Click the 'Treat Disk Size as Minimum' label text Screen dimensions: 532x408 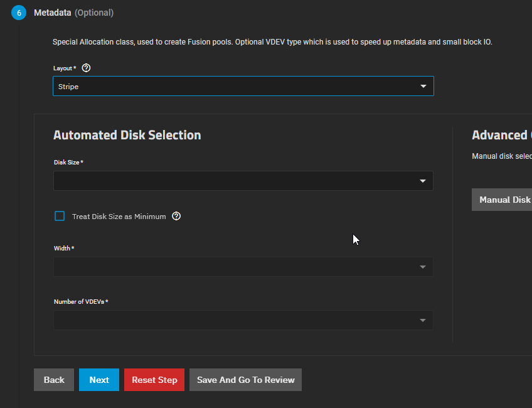tap(119, 217)
